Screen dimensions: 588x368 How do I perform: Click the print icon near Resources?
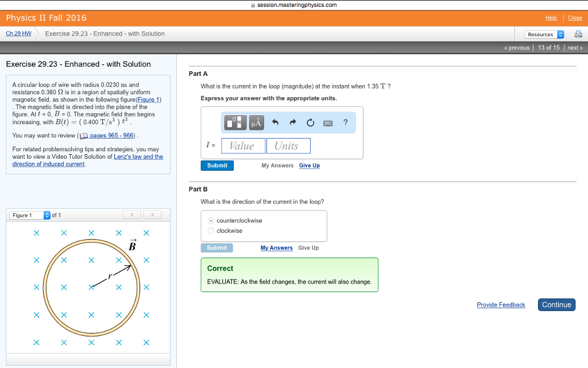coord(579,34)
